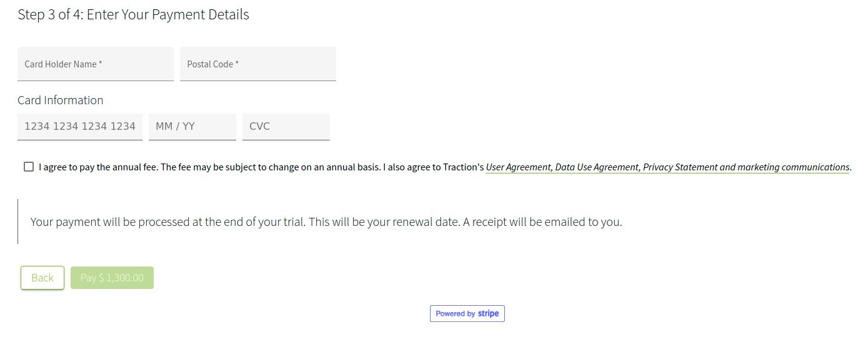
Task: Follow the marketing communications link
Action: (x=794, y=167)
